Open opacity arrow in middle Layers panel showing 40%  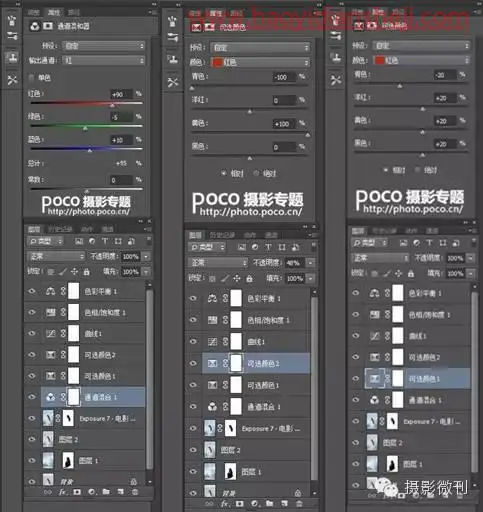pos(310,263)
